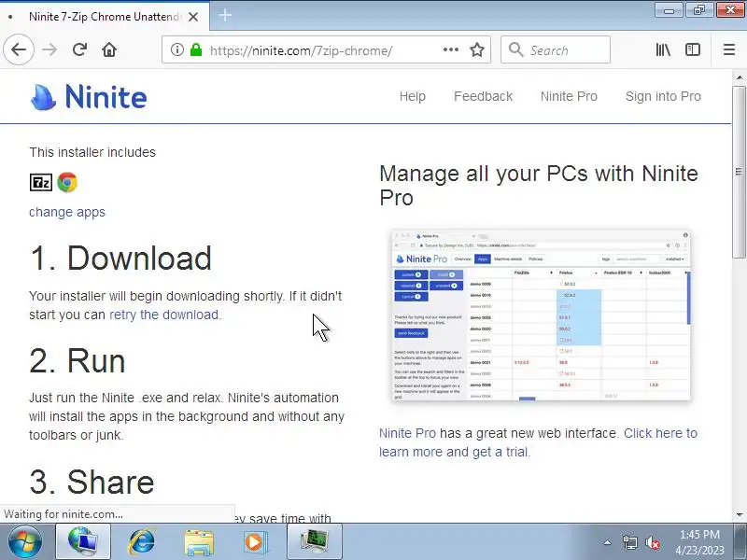Open the Firefox library button
The image size is (747, 560).
pyautogui.click(x=663, y=49)
